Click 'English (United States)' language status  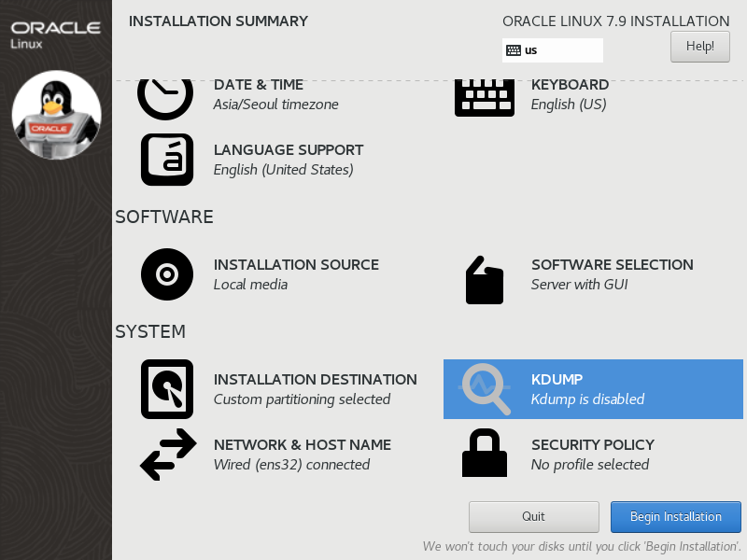click(x=284, y=170)
